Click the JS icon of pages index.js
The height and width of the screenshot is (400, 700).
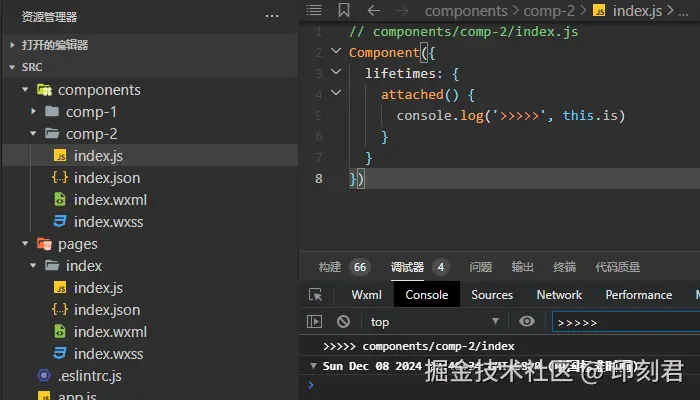click(x=60, y=288)
